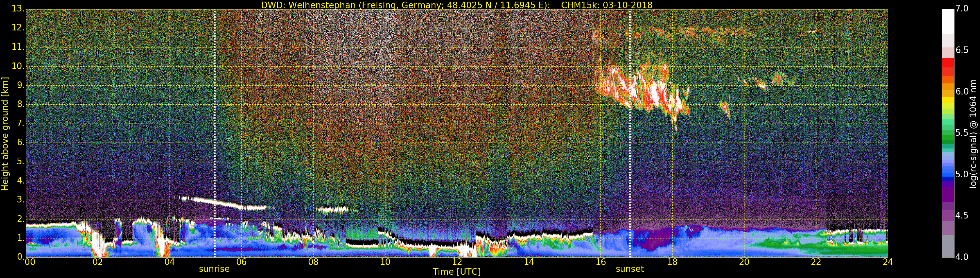Screen dimensions: 980x278
Task: Select the white dotted sunrise marker line
Action: [215, 133]
